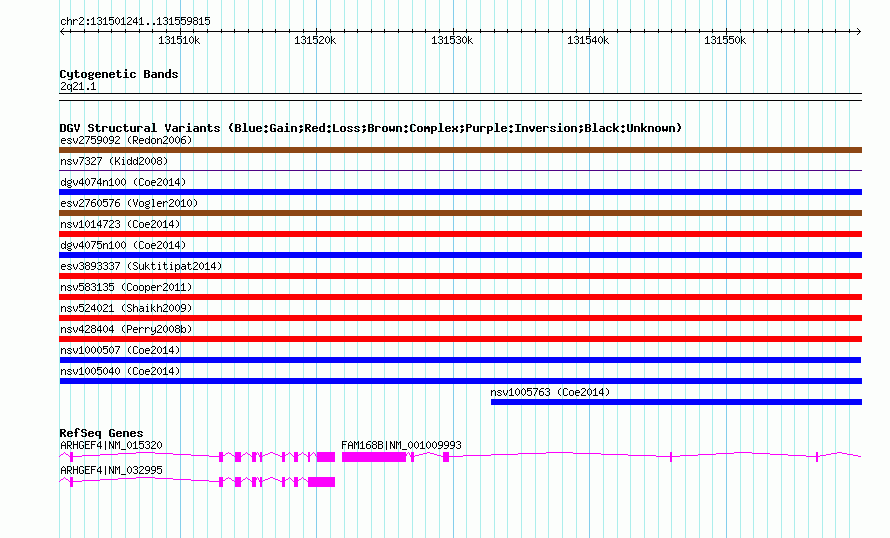Select the blue dgv4074n100 gain bar
890x538 pixels.
coord(460,192)
